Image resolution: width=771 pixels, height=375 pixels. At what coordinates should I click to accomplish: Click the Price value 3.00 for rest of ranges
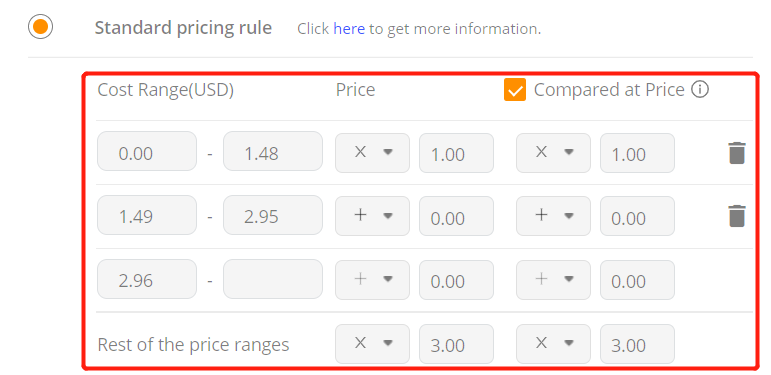456,344
